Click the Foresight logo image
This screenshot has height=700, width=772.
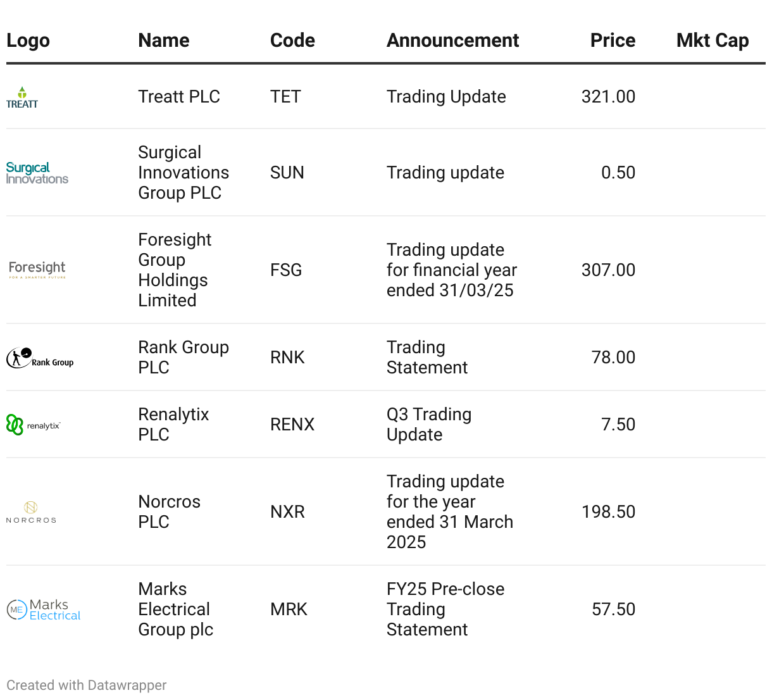click(x=37, y=270)
